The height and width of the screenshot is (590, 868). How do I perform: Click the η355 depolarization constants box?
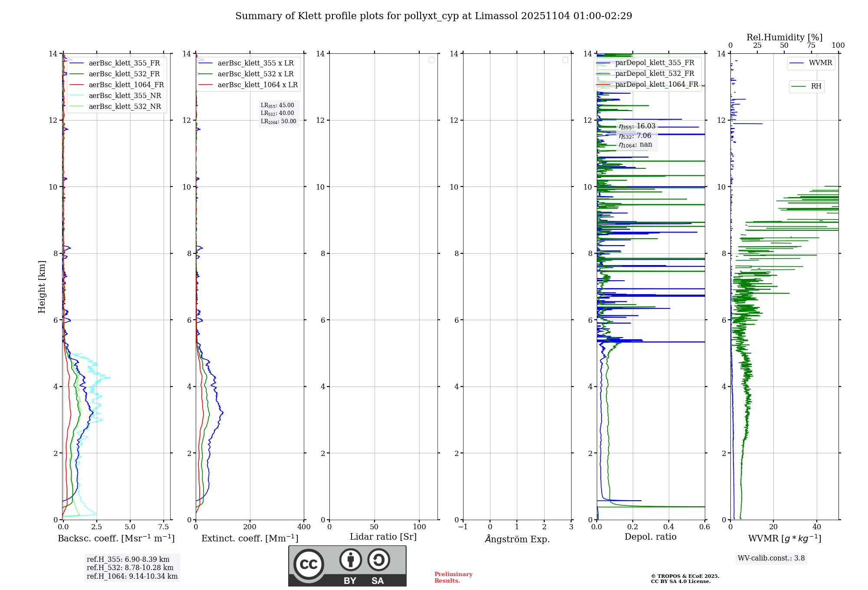pos(637,135)
